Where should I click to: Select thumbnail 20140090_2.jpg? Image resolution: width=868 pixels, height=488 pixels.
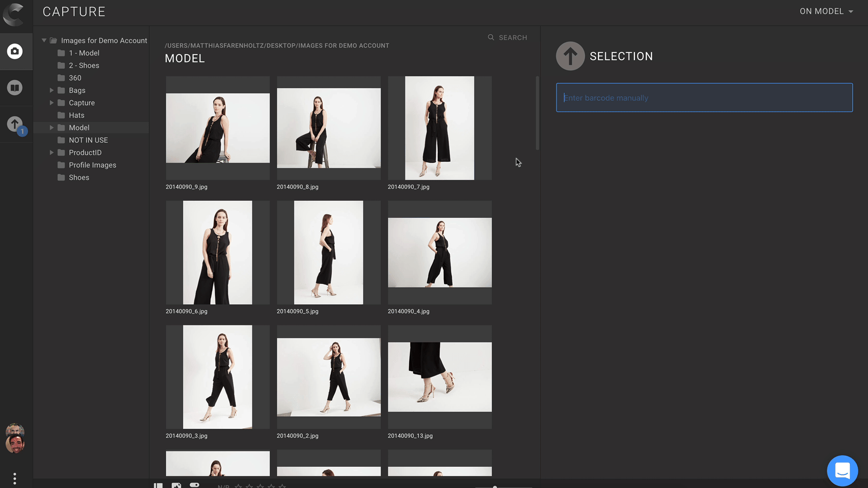pyautogui.click(x=329, y=377)
